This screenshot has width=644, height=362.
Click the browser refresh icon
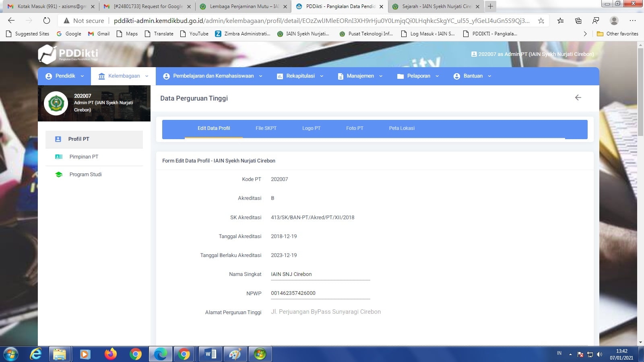pos(47,21)
